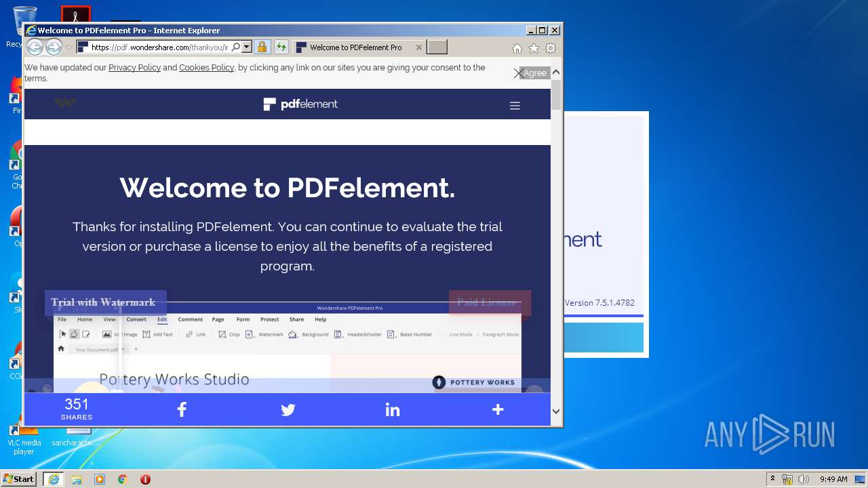This screenshot has width=868, height=488.
Task: Open Favorites star icon
Action: (x=534, y=48)
